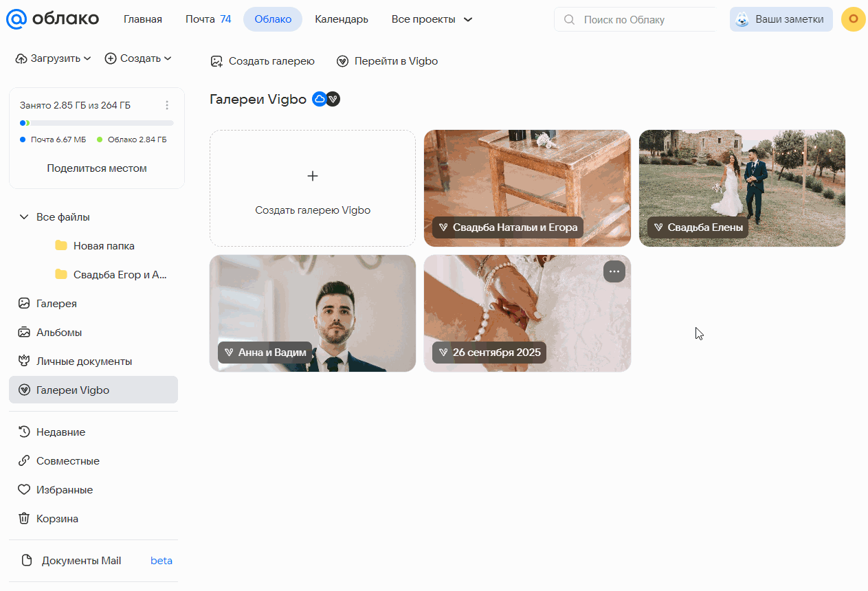This screenshot has height=591, width=868.
Task: Open the three-dot menu on '26 сентября 2025' gallery
Action: click(614, 271)
